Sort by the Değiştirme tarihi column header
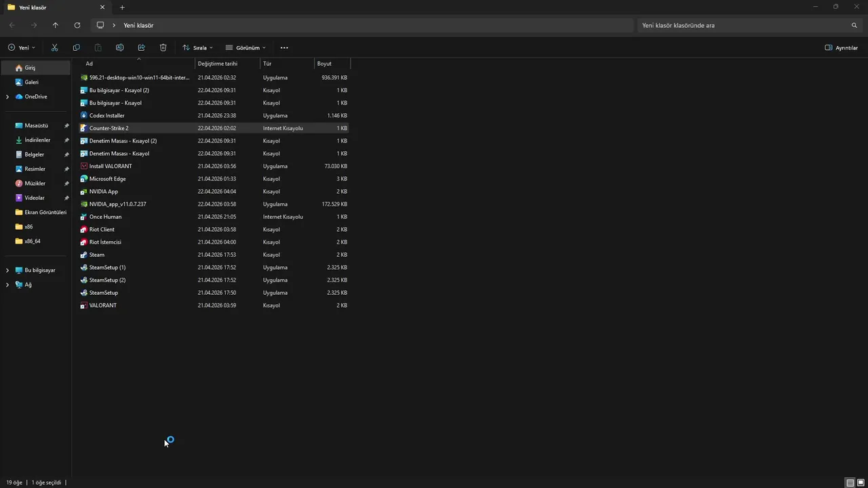Screen dimensions: 868x488 pyautogui.click(x=228, y=64)
